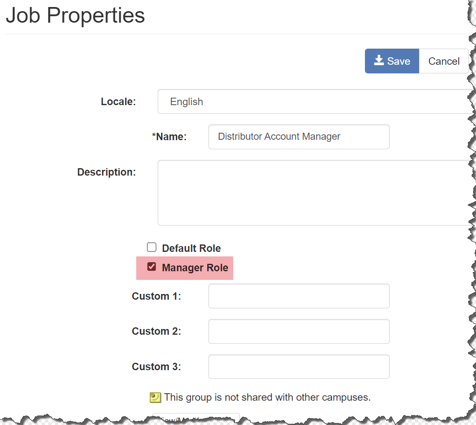Click the Custom 1 field label

pos(156,296)
